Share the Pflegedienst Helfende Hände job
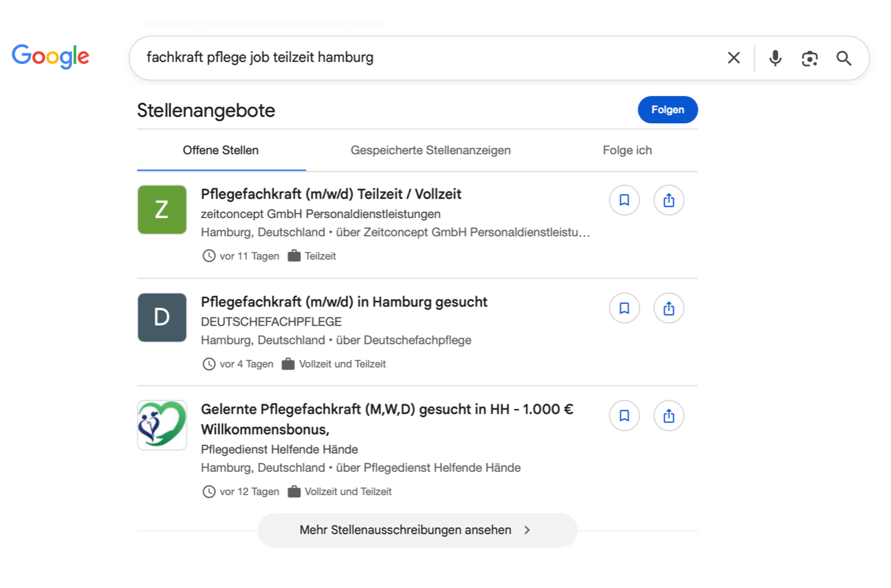 pyautogui.click(x=668, y=416)
